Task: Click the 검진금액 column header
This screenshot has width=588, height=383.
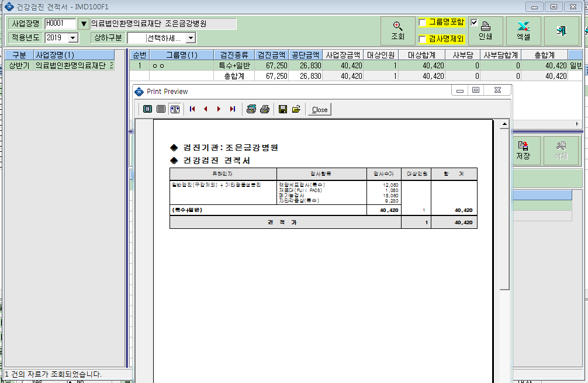Action: pos(272,55)
